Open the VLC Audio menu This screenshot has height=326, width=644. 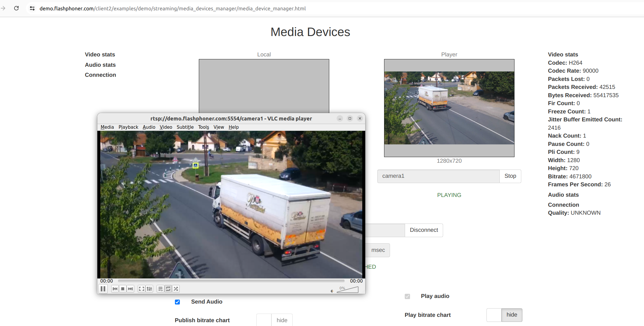pos(149,127)
